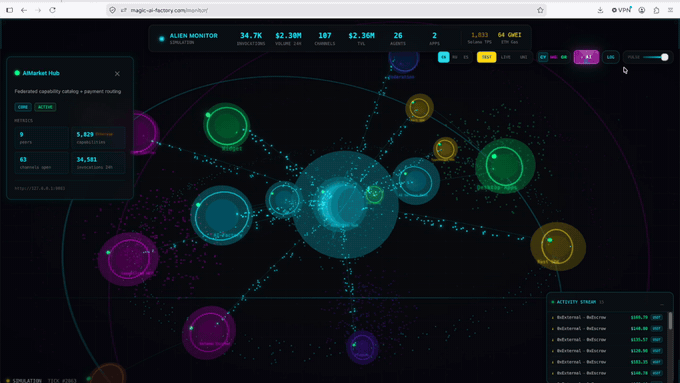Open the browser downloads icon
Viewport: 680px width, 383px height.
tap(600, 10)
